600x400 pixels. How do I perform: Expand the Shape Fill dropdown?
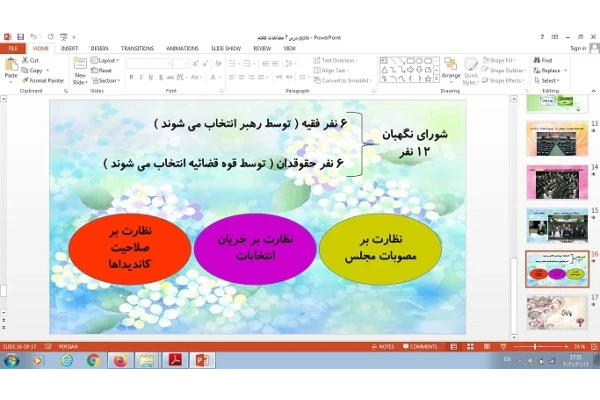[499, 60]
